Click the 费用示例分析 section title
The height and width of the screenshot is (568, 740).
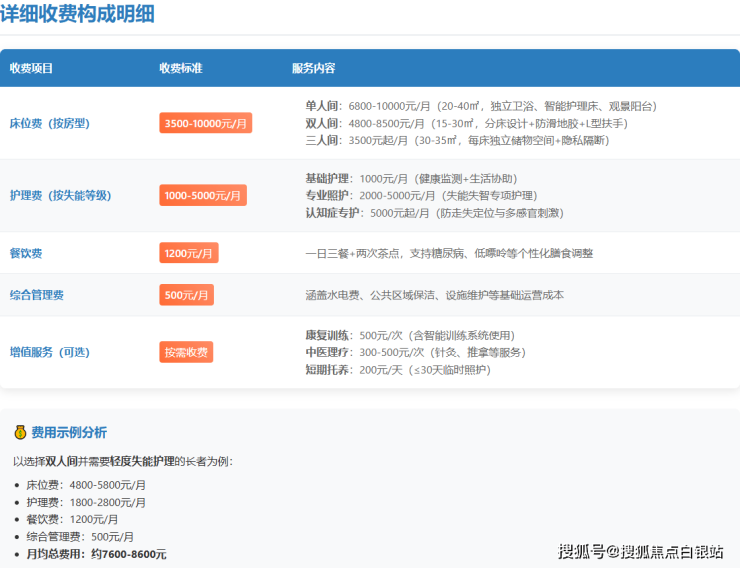(69, 433)
